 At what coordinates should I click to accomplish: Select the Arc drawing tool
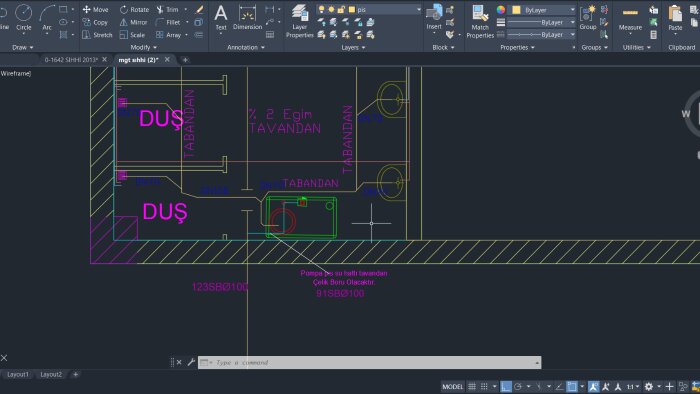[x=47, y=17]
